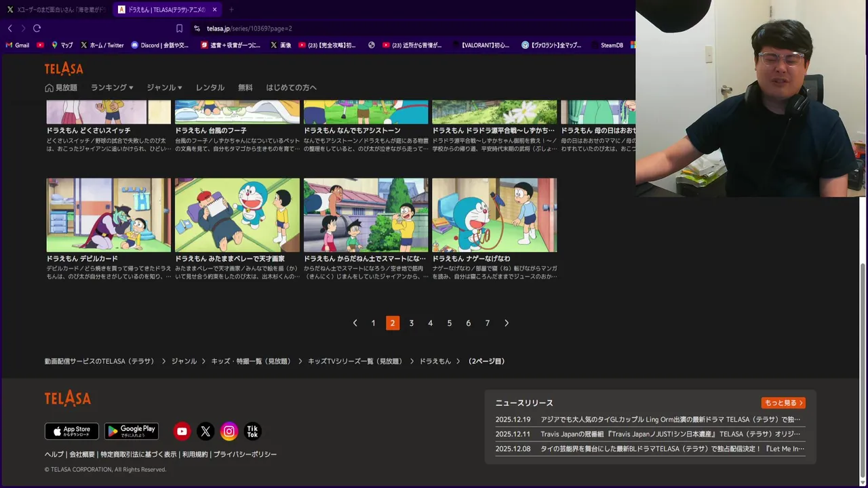The height and width of the screenshot is (488, 868).
Task: Open the 会社概要 footer link
Action: pos(82,454)
